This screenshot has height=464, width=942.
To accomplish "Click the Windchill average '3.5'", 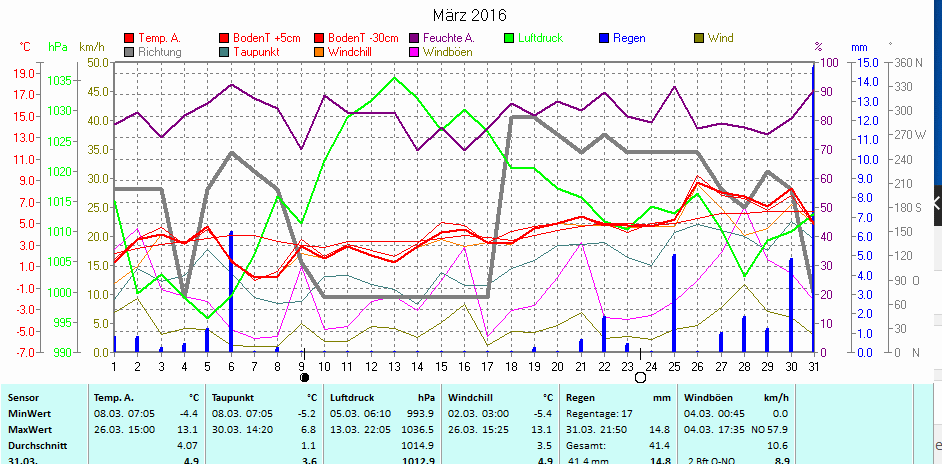I will 546,446.
